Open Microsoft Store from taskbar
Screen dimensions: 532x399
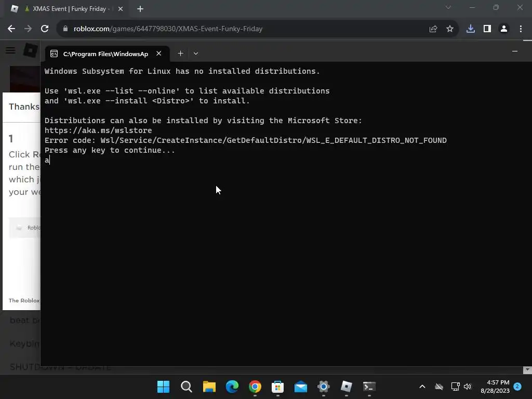[x=278, y=387]
